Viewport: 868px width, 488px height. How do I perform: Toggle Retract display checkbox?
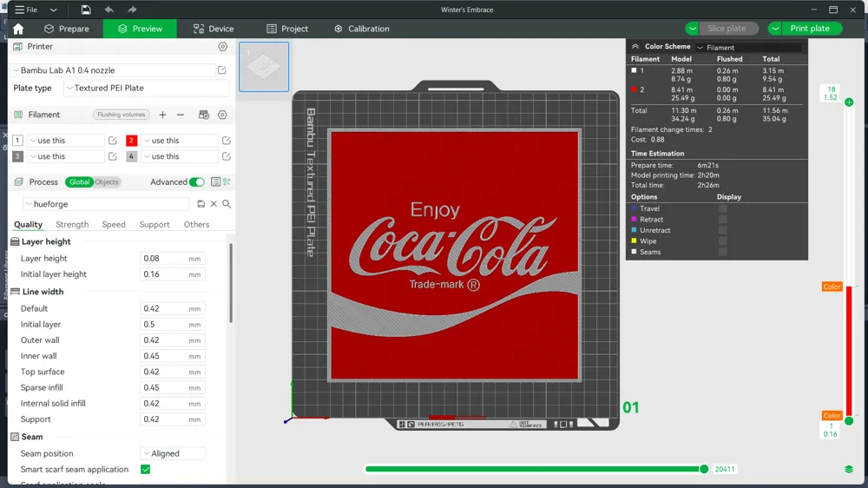[x=722, y=220]
